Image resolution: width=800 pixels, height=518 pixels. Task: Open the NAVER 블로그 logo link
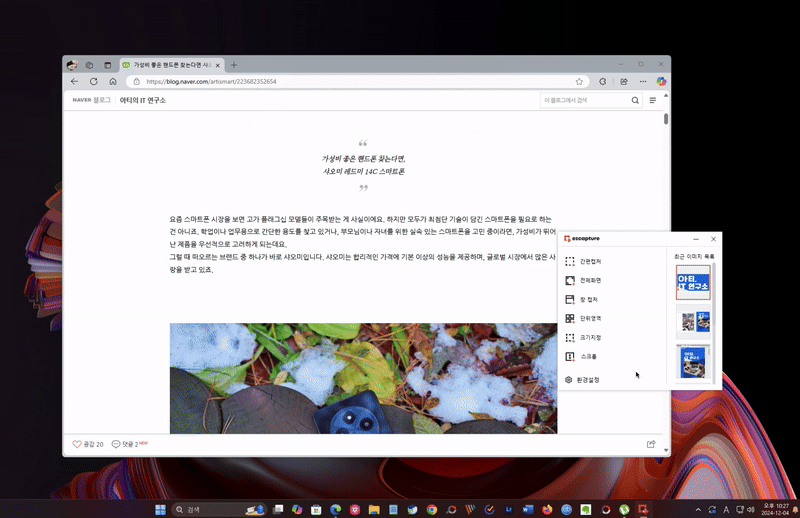(x=91, y=100)
